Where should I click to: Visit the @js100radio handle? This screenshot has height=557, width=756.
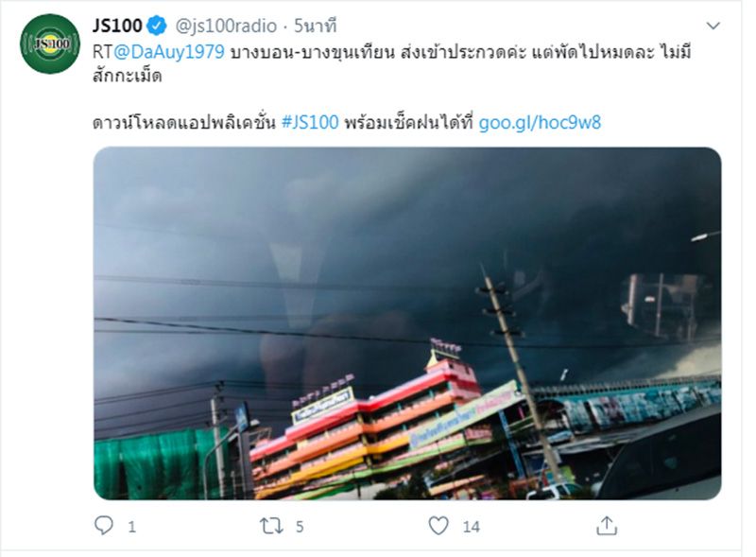pyautogui.click(x=226, y=26)
